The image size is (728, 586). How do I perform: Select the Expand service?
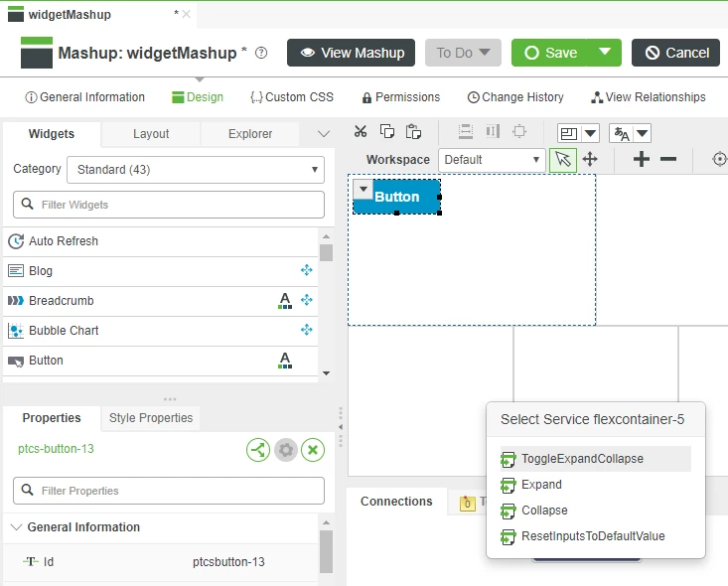[596, 485]
